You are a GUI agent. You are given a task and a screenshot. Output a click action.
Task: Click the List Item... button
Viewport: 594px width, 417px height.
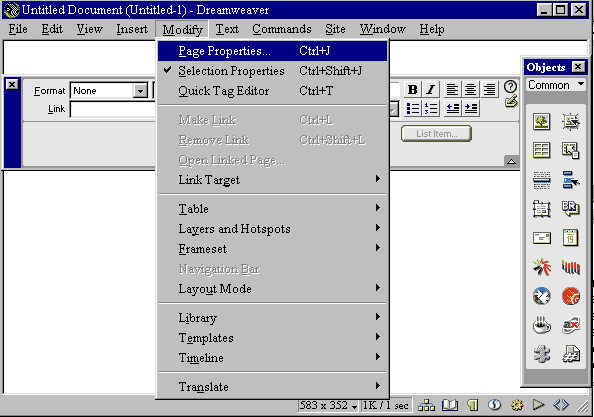point(436,134)
